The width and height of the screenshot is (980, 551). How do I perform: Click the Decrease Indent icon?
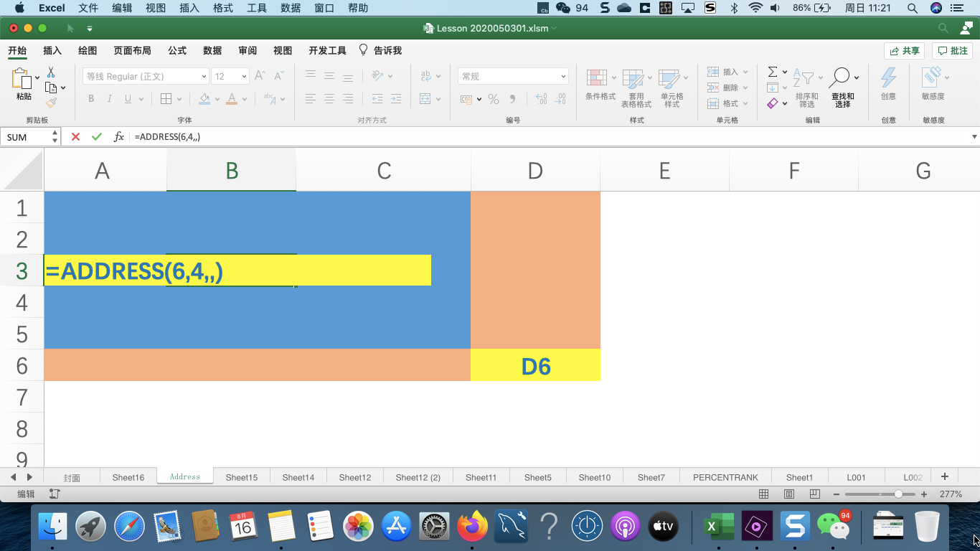377,99
